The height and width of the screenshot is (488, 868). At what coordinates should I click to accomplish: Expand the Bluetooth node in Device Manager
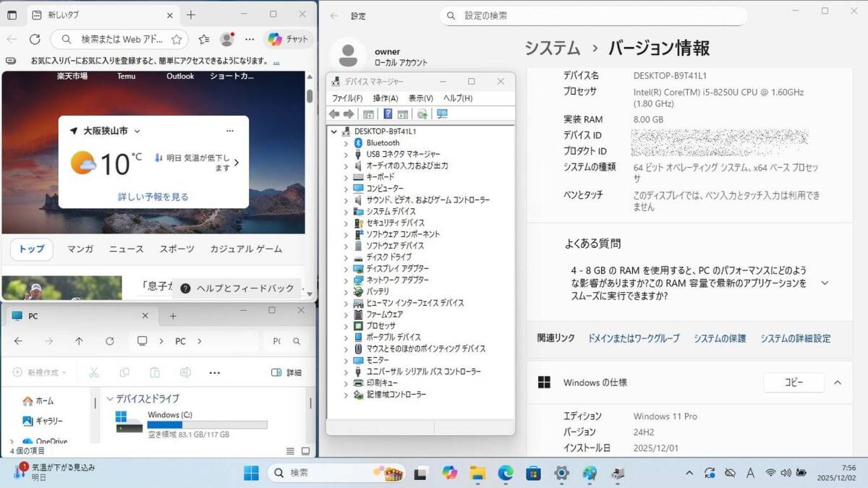coord(346,143)
